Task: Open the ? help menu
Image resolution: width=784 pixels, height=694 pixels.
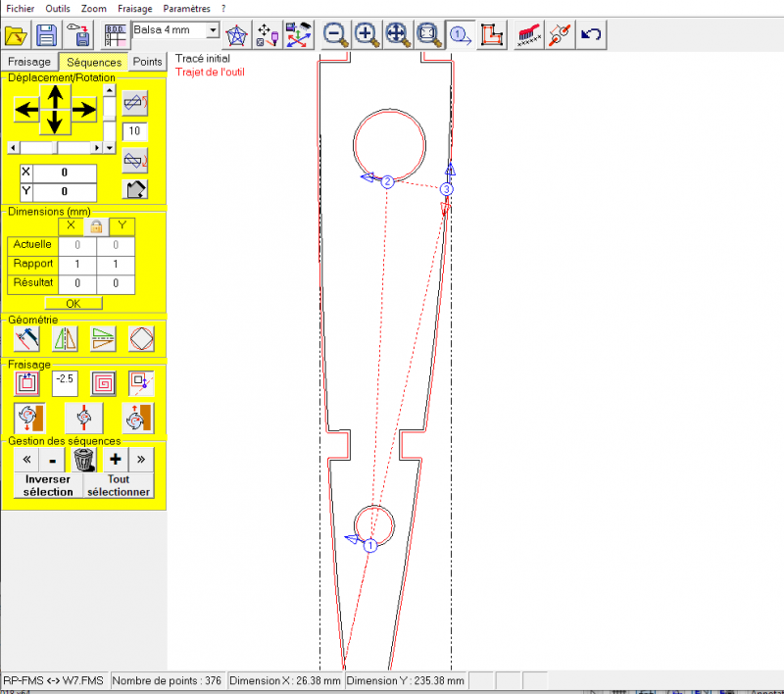Action: (223, 9)
